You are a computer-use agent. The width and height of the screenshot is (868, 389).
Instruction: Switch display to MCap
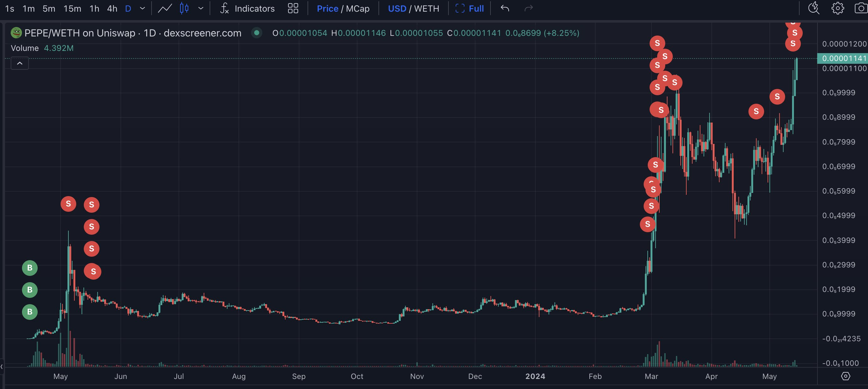[x=357, y=8]
